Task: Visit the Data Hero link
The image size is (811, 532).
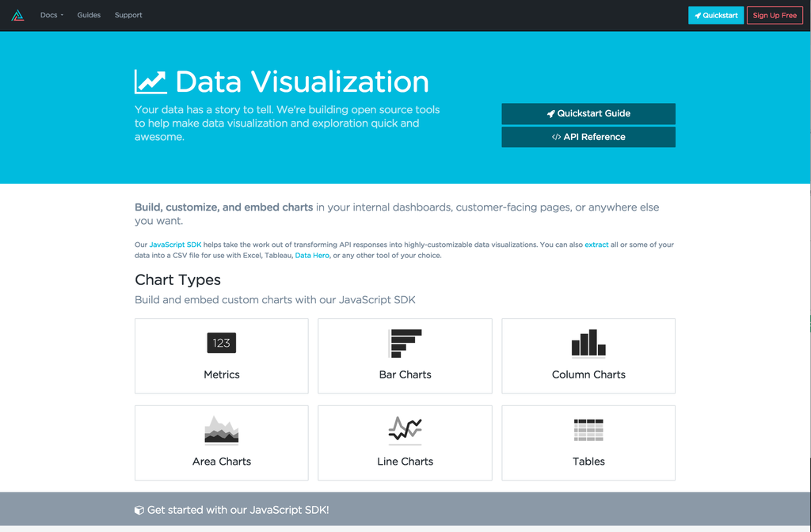Action: click(x=312, y=256)
